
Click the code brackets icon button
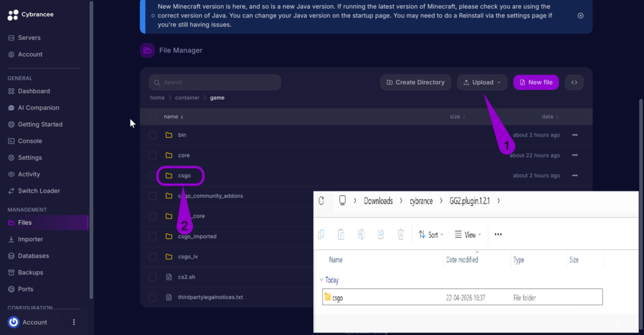574,82
